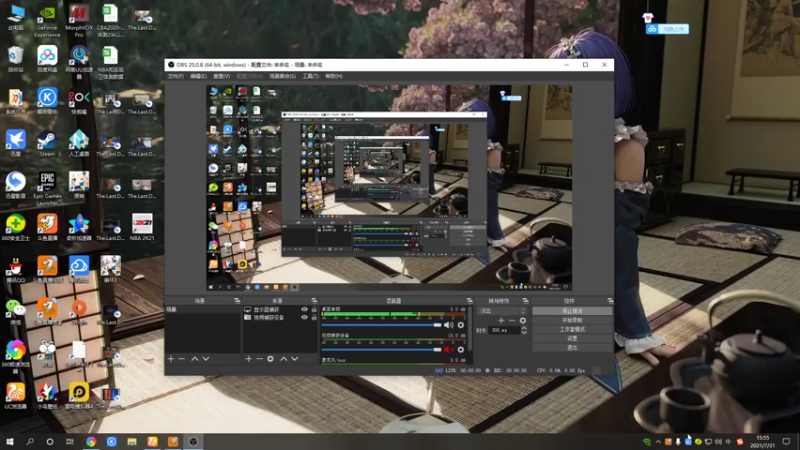Open NBA 2K21 desktop shortcut

click(142, 227)
